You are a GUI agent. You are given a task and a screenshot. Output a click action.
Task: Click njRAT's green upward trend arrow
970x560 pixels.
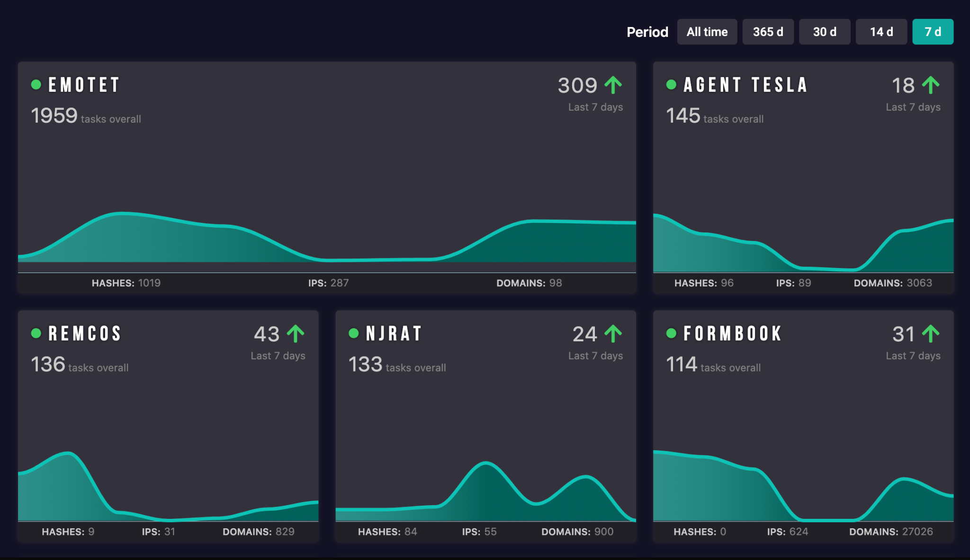613,334
